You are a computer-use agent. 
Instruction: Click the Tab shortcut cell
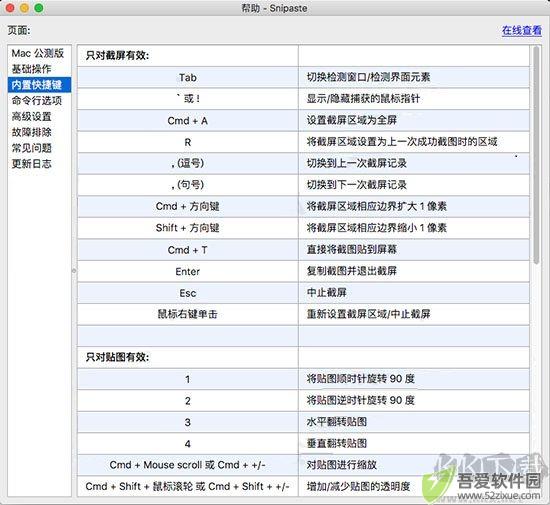click(188, 78)
